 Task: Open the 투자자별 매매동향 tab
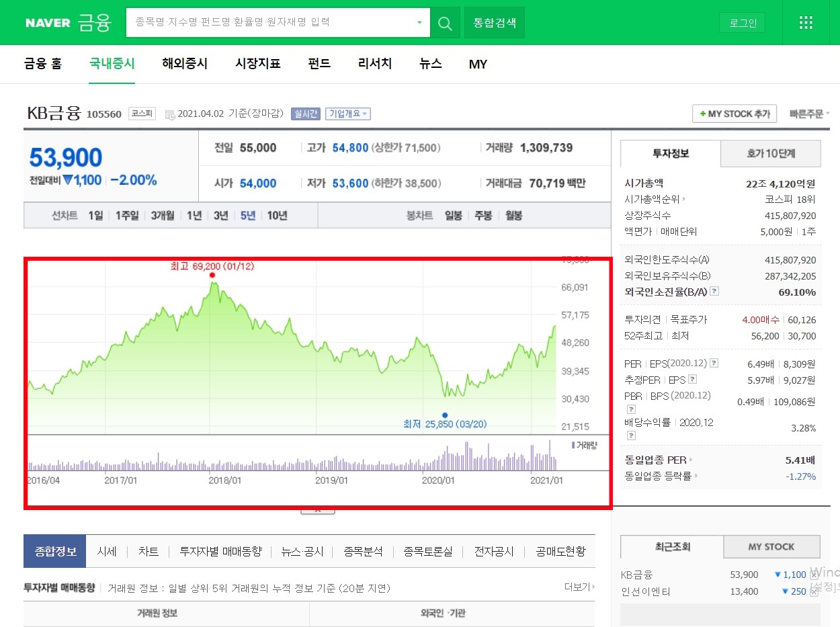[x=220, y=552]
